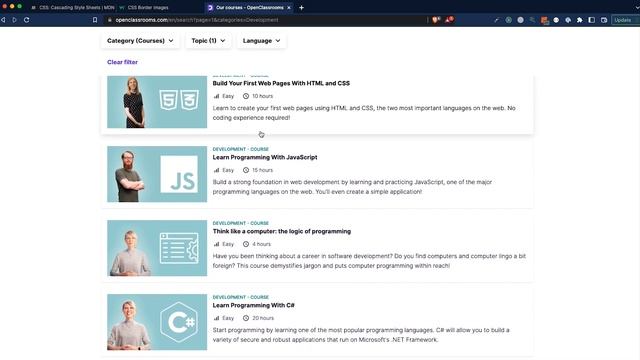Click the 4 hours clock icon

pyautogui.click(x=246, y=244)
